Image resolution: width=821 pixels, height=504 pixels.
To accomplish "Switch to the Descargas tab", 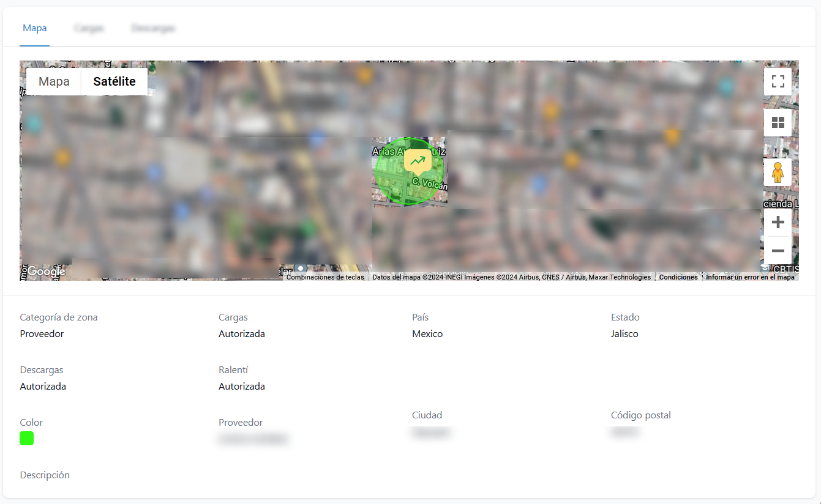I will [x=153, y=28].
